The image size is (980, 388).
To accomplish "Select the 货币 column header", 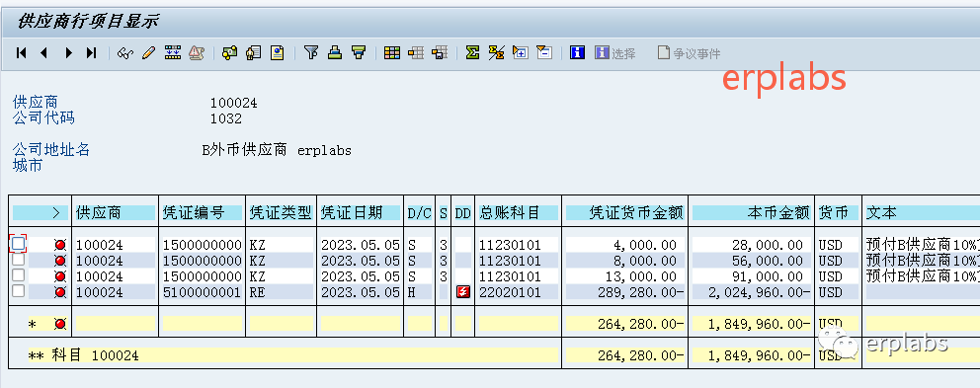I will tap(838, 213).
